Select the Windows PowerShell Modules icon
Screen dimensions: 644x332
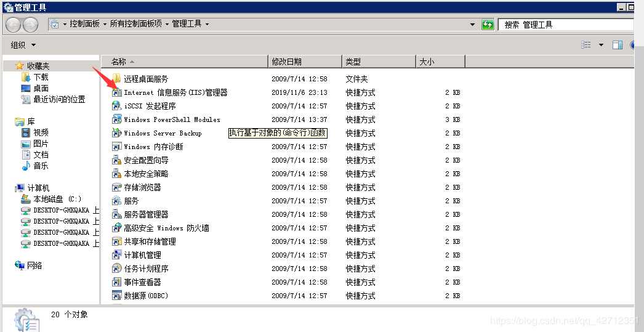[116, 119]
